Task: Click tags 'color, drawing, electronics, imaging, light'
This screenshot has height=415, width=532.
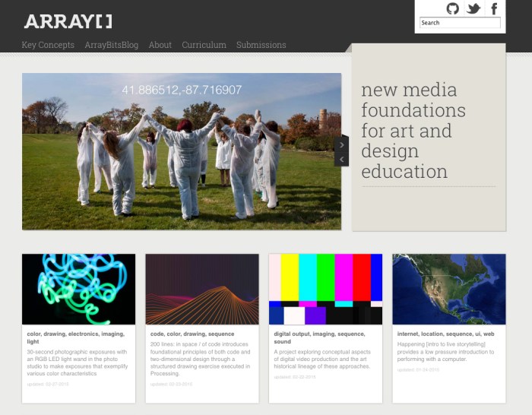Action: pyautogui.click(x=76, y=337)
